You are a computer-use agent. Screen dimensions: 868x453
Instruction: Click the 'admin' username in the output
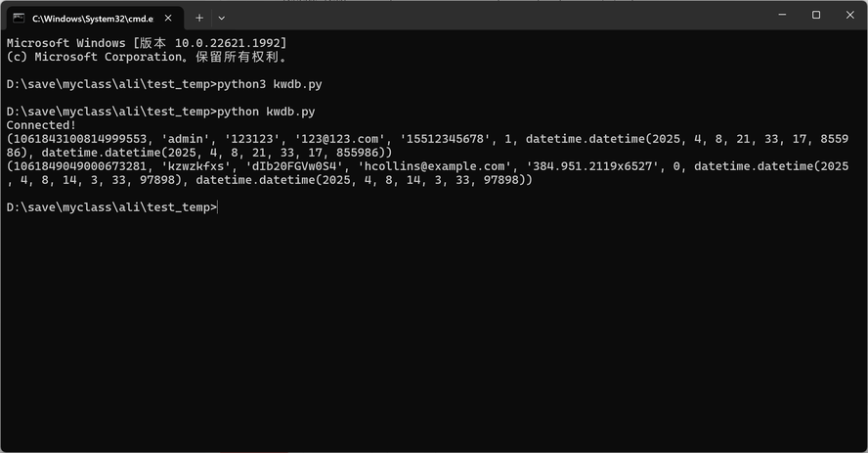coord(186,139)
